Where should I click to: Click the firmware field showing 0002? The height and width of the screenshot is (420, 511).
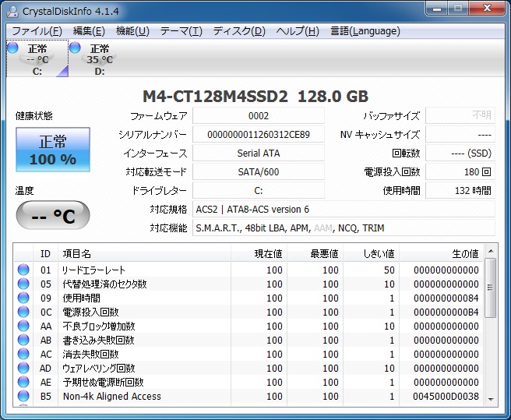tap(259, 116)
